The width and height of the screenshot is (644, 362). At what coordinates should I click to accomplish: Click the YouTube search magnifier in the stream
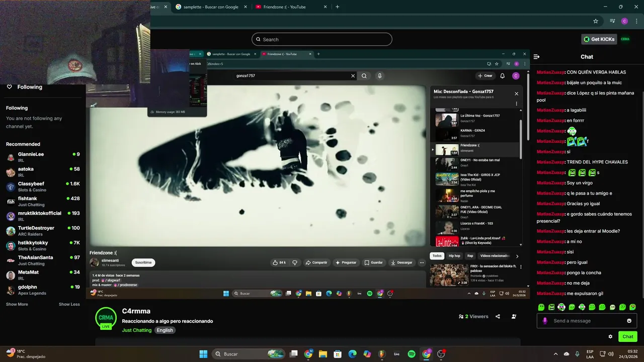[364, 76]
